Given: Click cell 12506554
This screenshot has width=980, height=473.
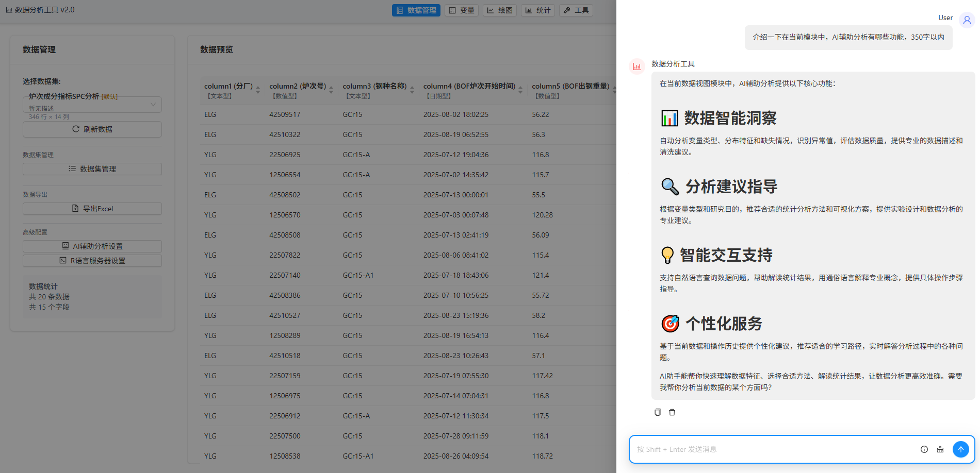Looking at the screenshot, I should (285, 175).
